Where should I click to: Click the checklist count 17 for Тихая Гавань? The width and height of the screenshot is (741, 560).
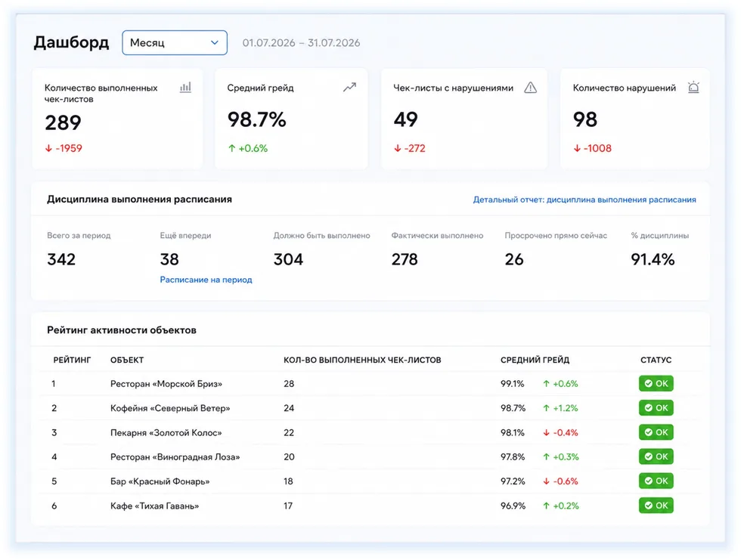(x=288, y=506)
